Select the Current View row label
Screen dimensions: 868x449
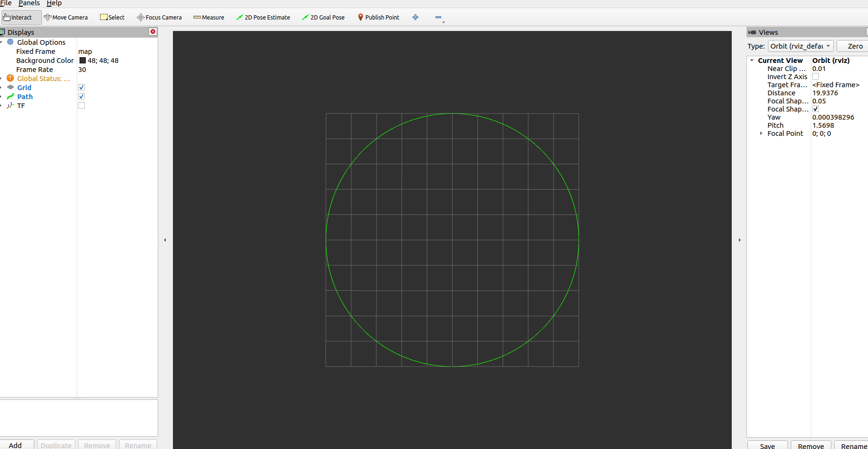[x=780, y=60]
